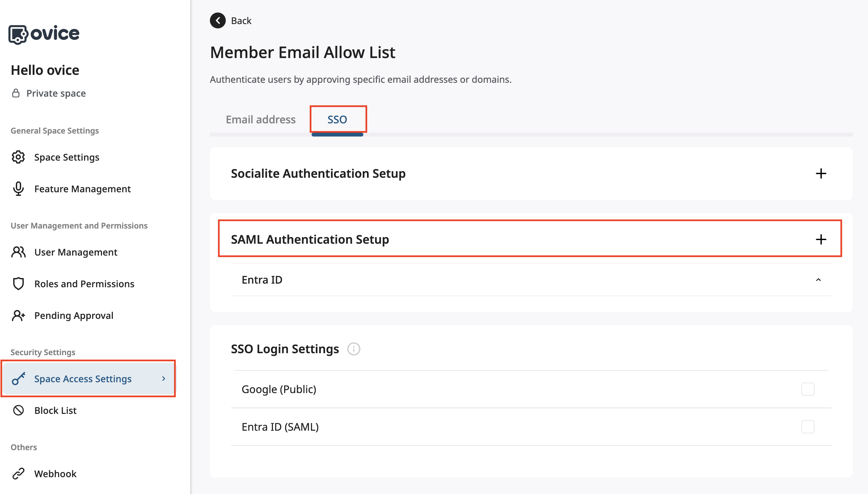Enable the Google (Public) checkbox

point(808,389)
